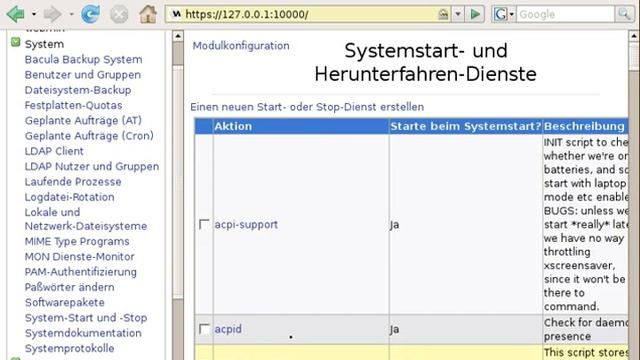The width and height of the screenshot is (640, 360).
Task: Reload the page with the blue refresh icon
Action: point(90,14)
